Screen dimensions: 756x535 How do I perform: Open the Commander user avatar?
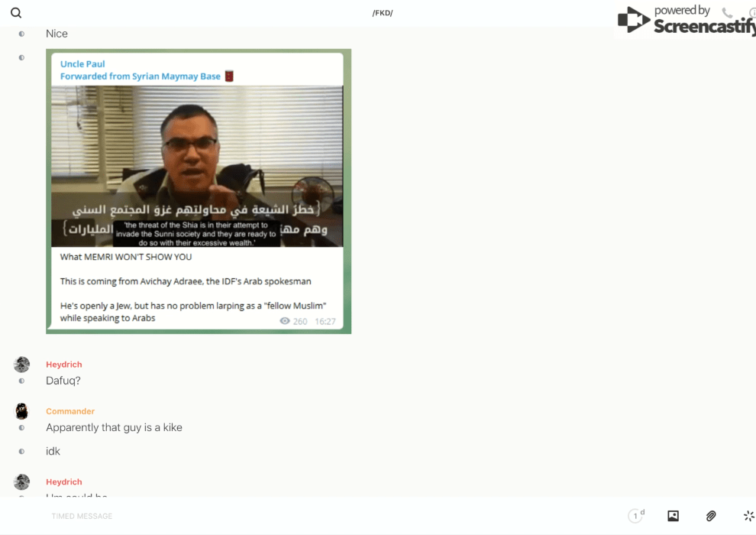tap(22, 411)
